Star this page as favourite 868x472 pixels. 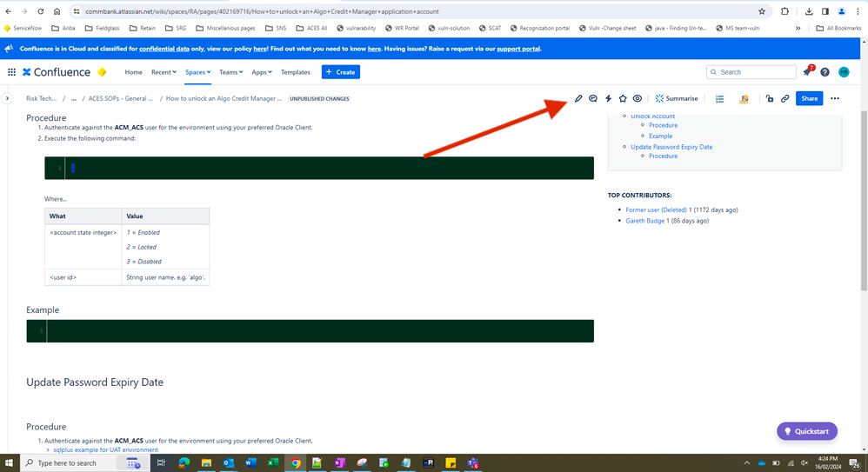(623, 98)
